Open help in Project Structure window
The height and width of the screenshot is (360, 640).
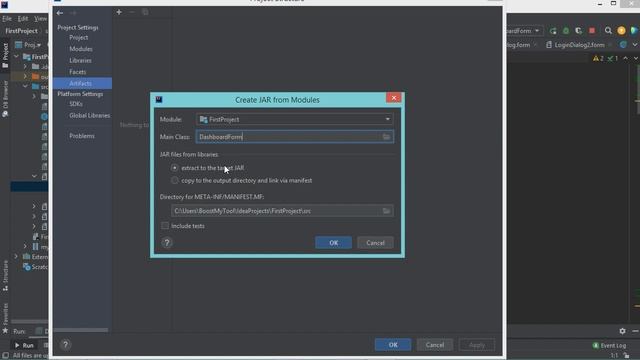point(65,345)
